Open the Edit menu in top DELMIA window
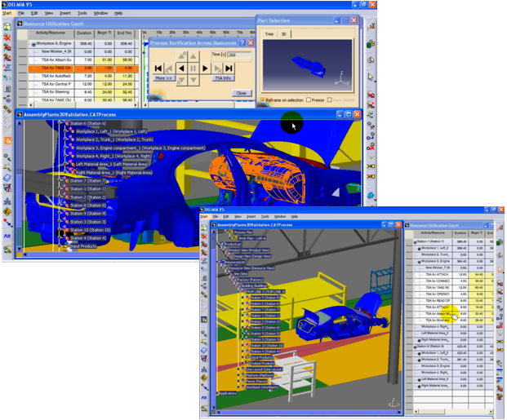Screen dimensions: 507x420 point(34,13)
